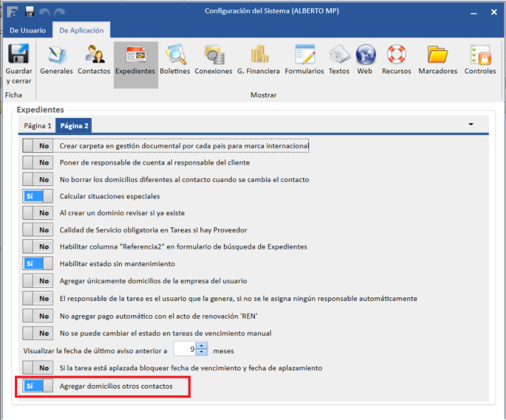This screenshot has height=420, width=506.
Task: Click the months number input field
Action: pyautogui.click(x=185, y=350)
